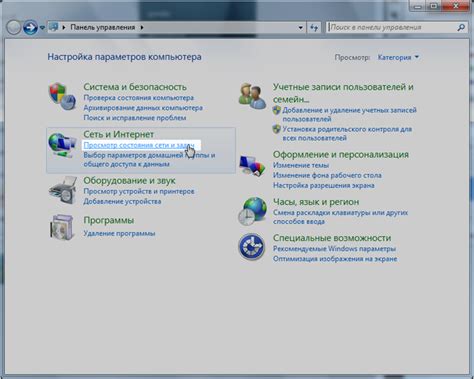
Task: Open Выбор параметров домашней группы link
Action: tap(149, 159)
